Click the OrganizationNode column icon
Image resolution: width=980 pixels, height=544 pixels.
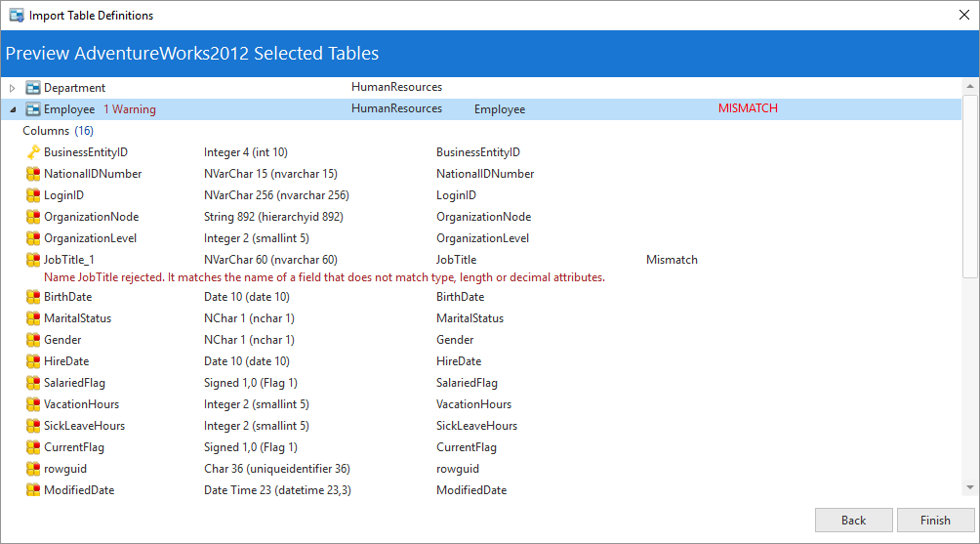[x=33, y=217]
